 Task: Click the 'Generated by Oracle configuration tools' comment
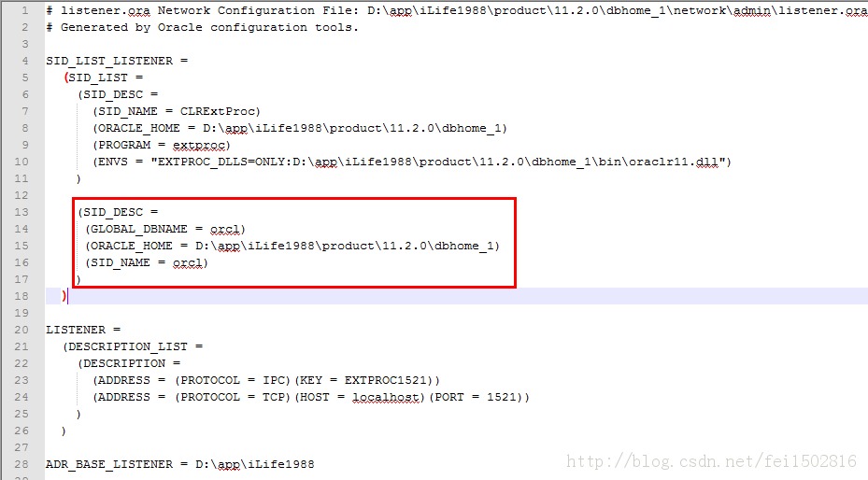[x=210, y=27]
